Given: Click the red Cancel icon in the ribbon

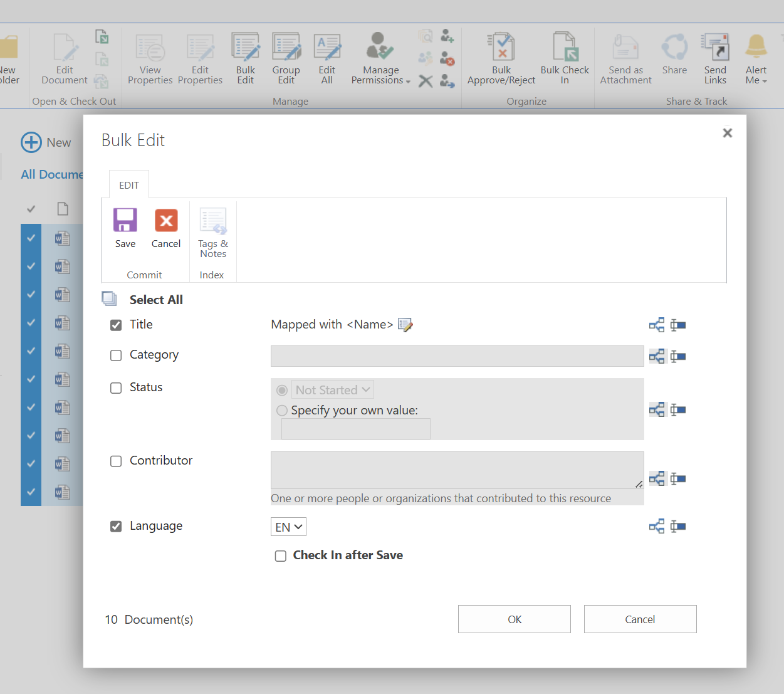Looking at the screenshot, I should (x=166, y=220).
